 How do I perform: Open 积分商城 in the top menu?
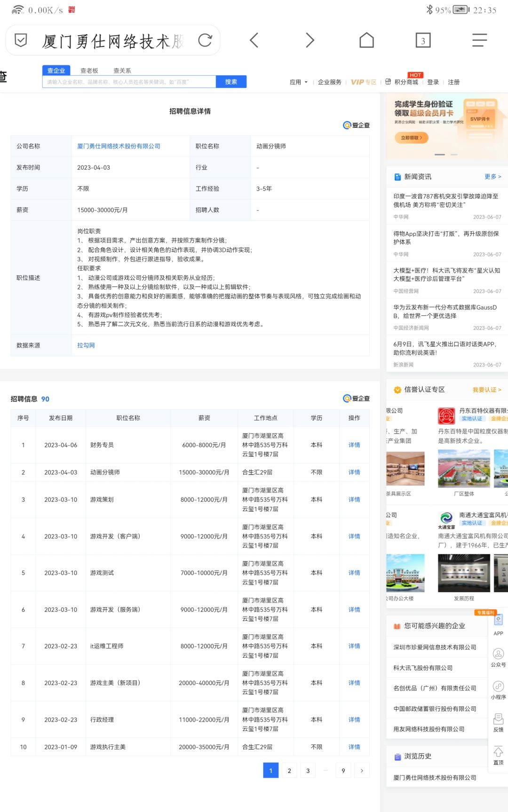tap(406, 82)
